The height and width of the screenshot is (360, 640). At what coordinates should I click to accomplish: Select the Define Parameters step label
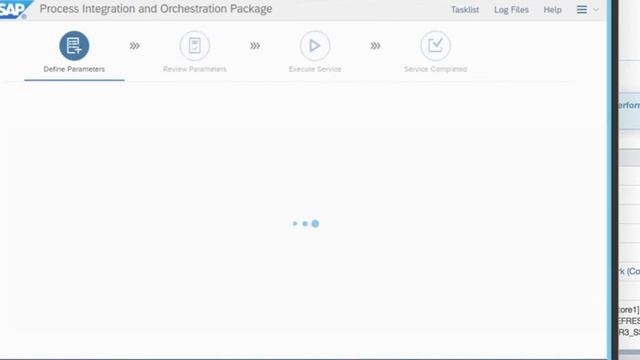[x=74, y=69]
